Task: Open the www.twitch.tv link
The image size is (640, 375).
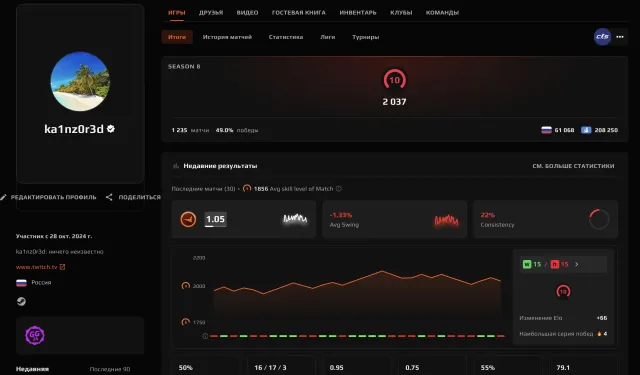Action: coord(36,267)
